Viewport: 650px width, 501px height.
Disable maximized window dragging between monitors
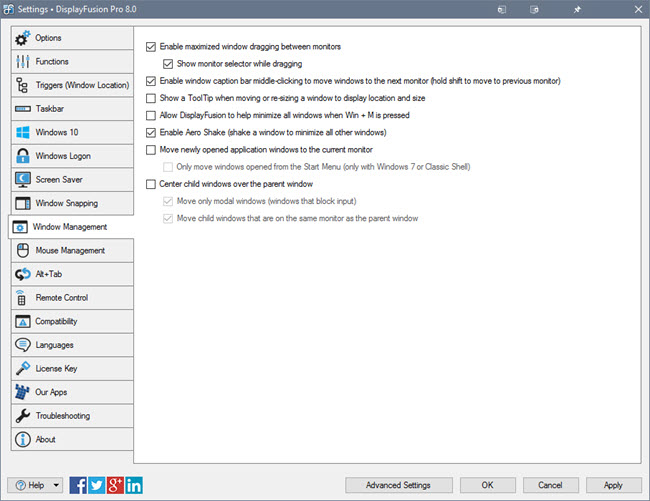[151, 47]
